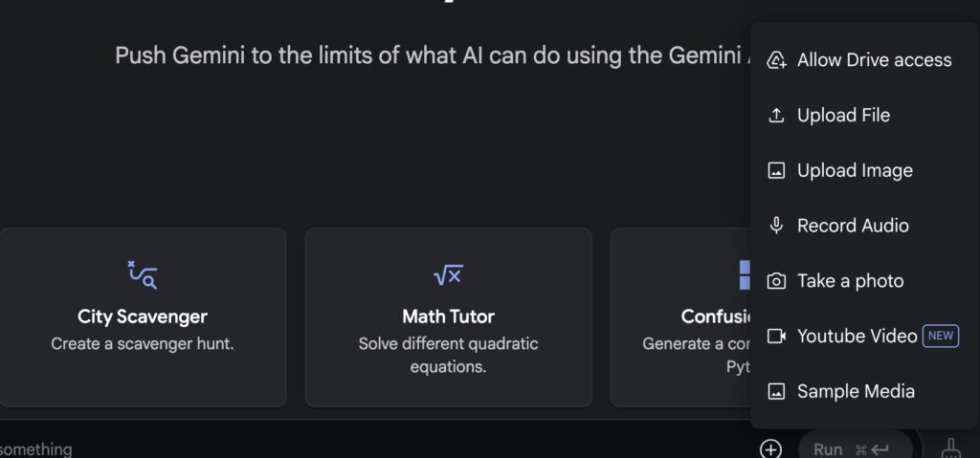Click the broom clear icon near Run
The image size is (980, 458).
[951, 449]
